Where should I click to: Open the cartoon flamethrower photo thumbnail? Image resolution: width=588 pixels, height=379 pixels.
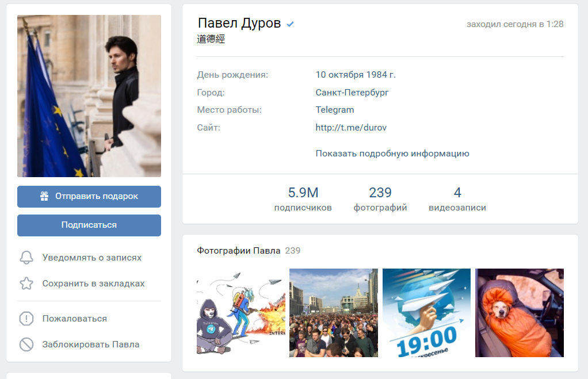(241, 313)
